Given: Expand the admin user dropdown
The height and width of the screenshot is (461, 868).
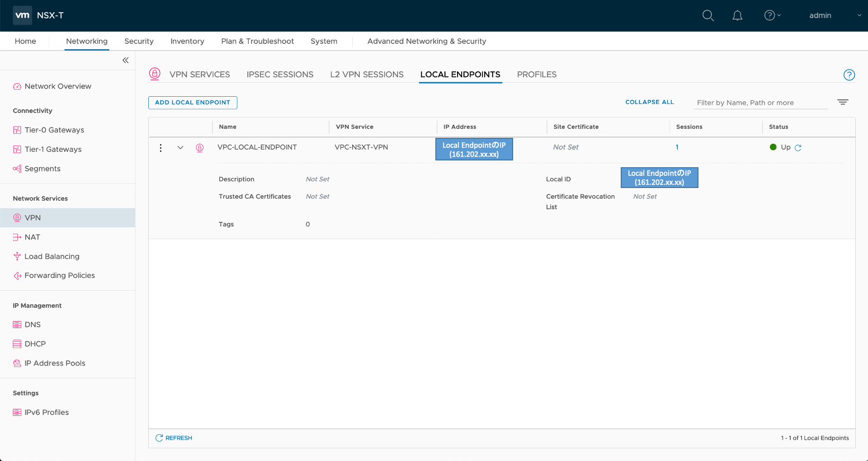Looking at the screenshot, I should (x=835, y=15).
